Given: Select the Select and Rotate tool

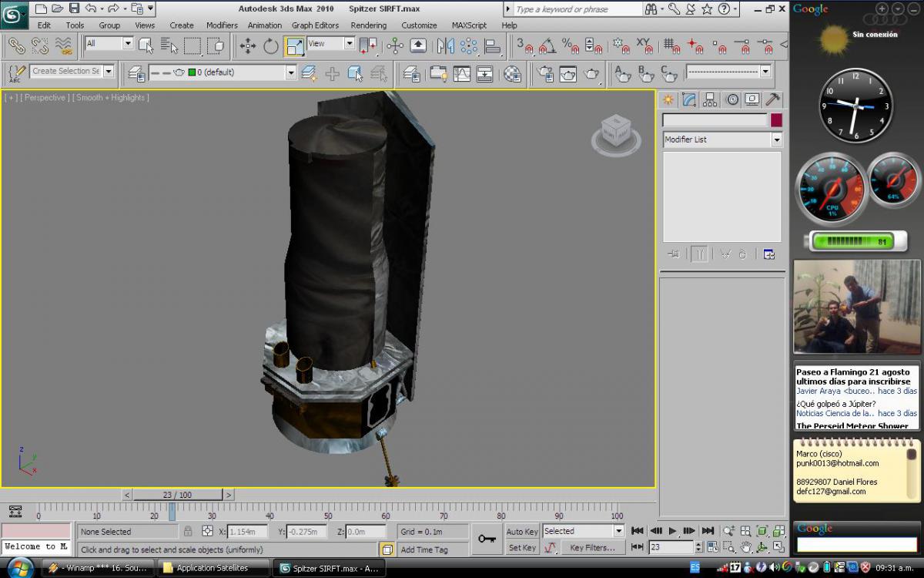Looking at the screenshot, I should pyautogui.click(x=271, y=46).
